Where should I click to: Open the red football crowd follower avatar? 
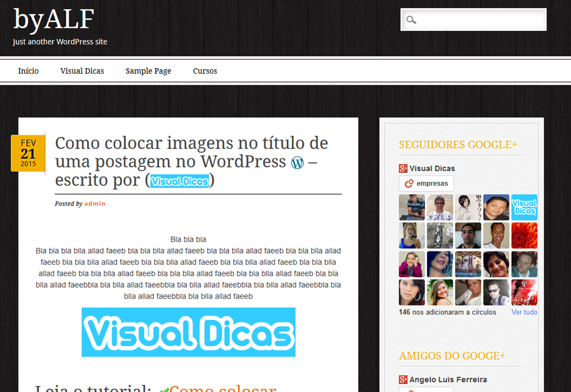click(524, 292)
